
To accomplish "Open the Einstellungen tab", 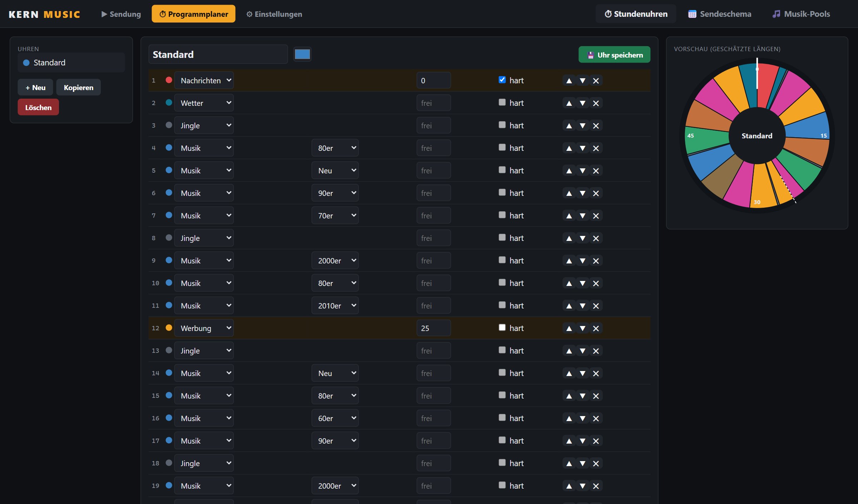I will tap(274, 14).
